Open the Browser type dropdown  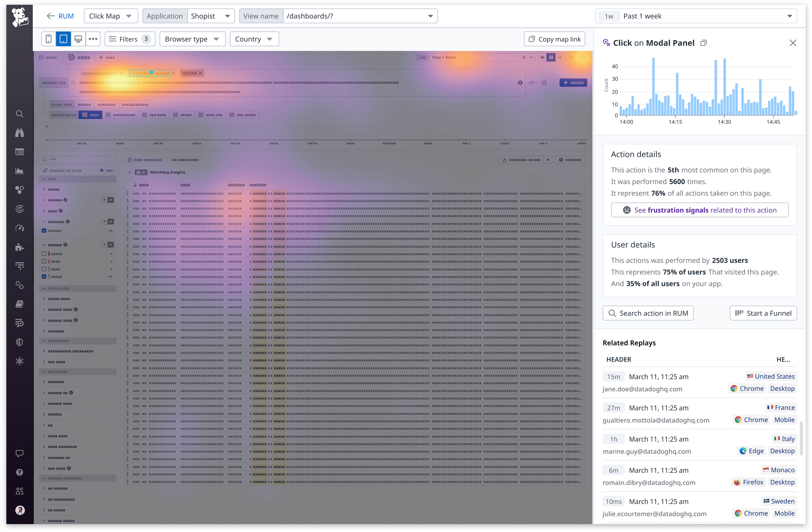(x=192, y=39)
